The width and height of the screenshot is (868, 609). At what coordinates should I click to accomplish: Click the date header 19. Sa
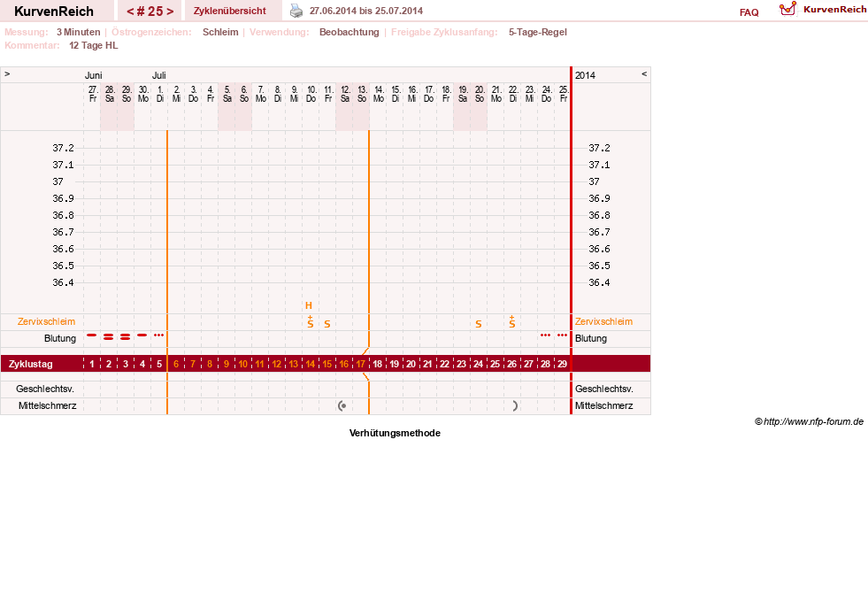pos(463,94)
